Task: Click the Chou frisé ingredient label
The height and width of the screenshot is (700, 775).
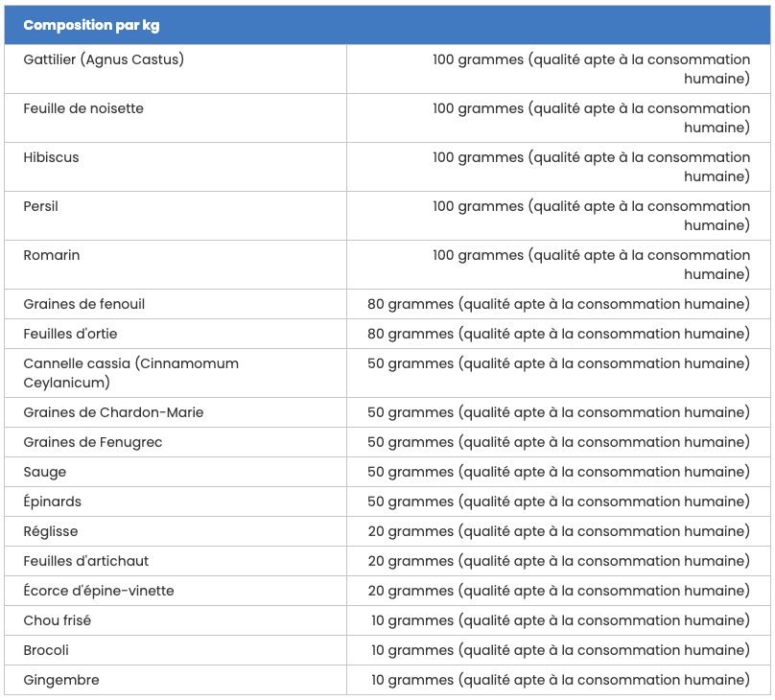Action: click(x=58, y=620)
